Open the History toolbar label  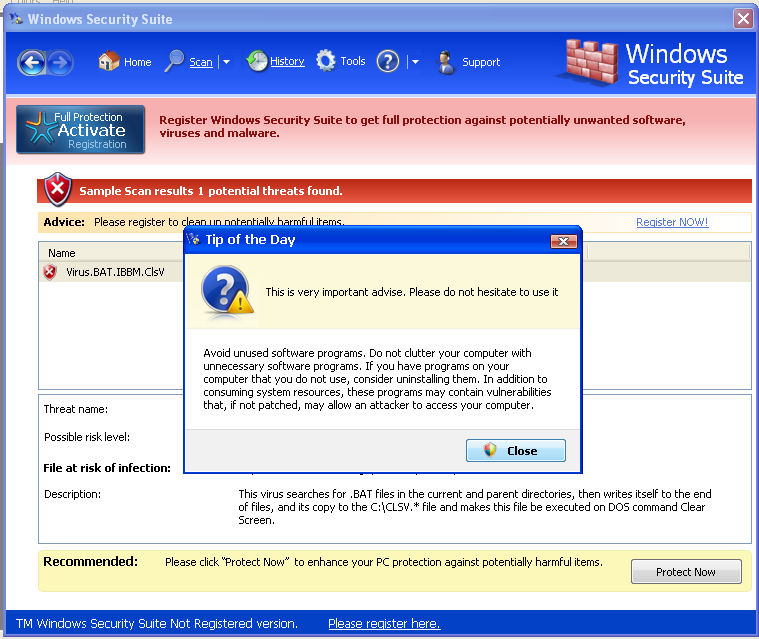(287, 62)
